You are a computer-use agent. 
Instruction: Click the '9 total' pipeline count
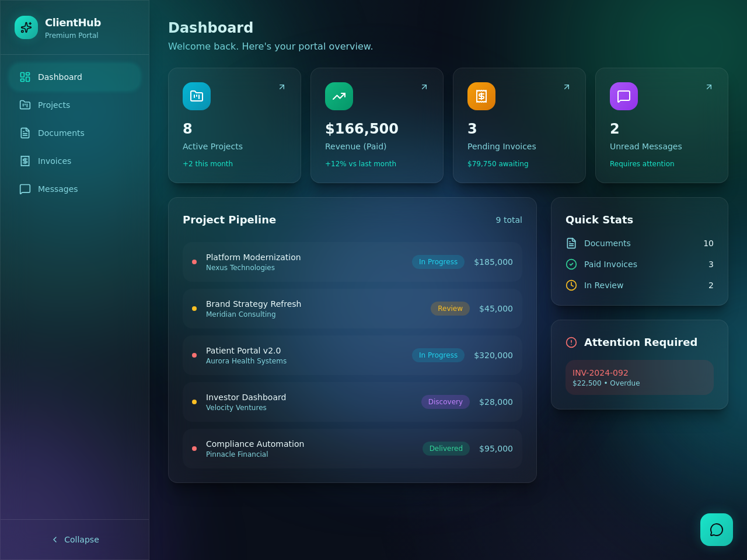[x=509, y=220]
